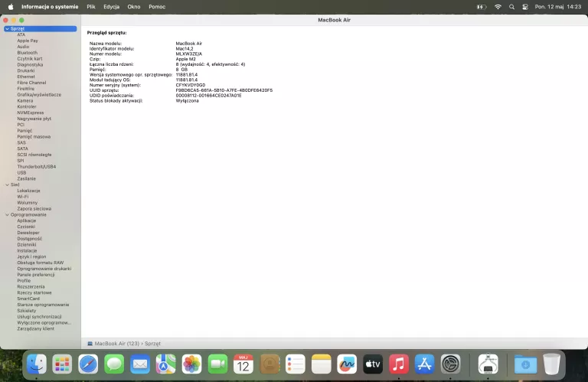Select NVMExpress in the sidebar

pos(31,113)
